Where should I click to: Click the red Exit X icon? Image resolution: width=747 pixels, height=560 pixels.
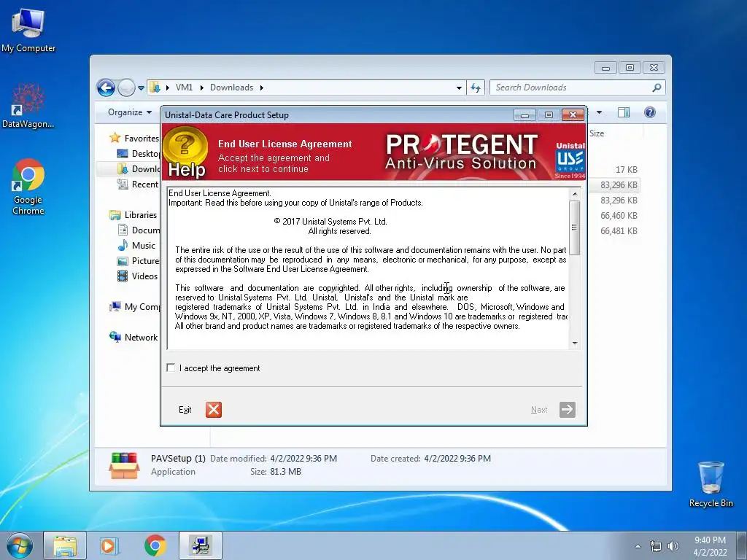(214, 410)
